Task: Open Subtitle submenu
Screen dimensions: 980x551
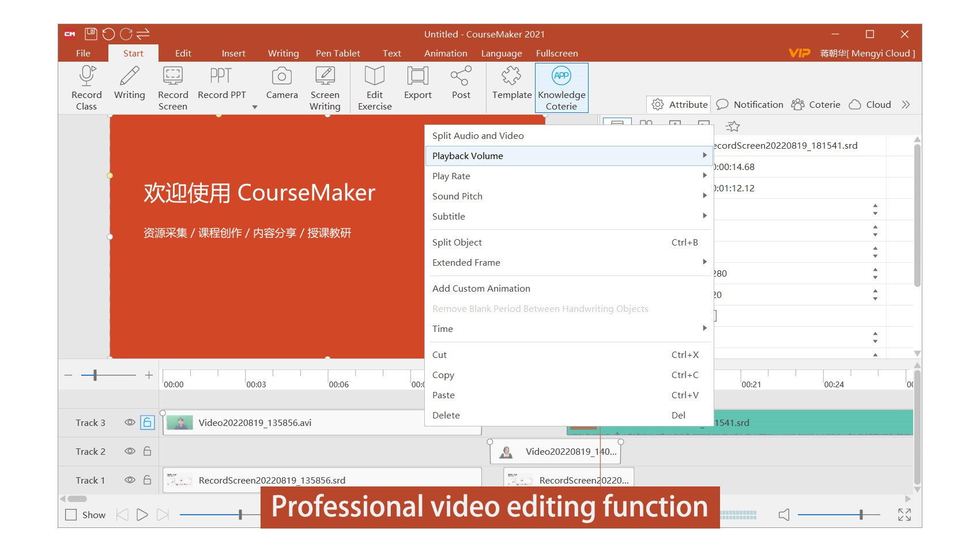Action: click(569, 216)
